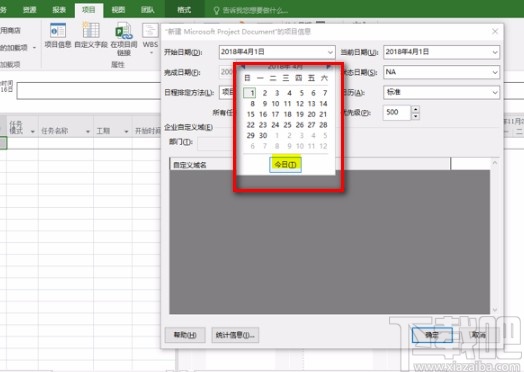Expand the 开始日期 date dropdown
Image resolution: width=524 pixels, height=372 pixels.
(330, 52)
